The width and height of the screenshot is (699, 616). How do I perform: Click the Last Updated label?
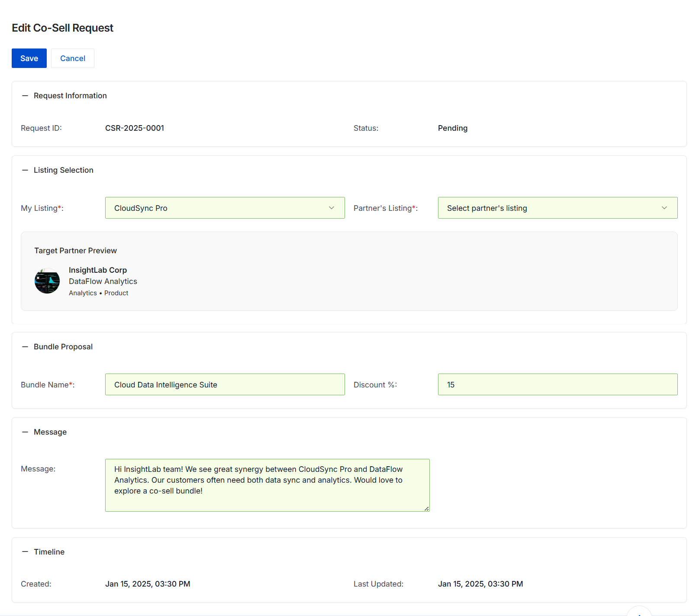[x=378, y=584]
